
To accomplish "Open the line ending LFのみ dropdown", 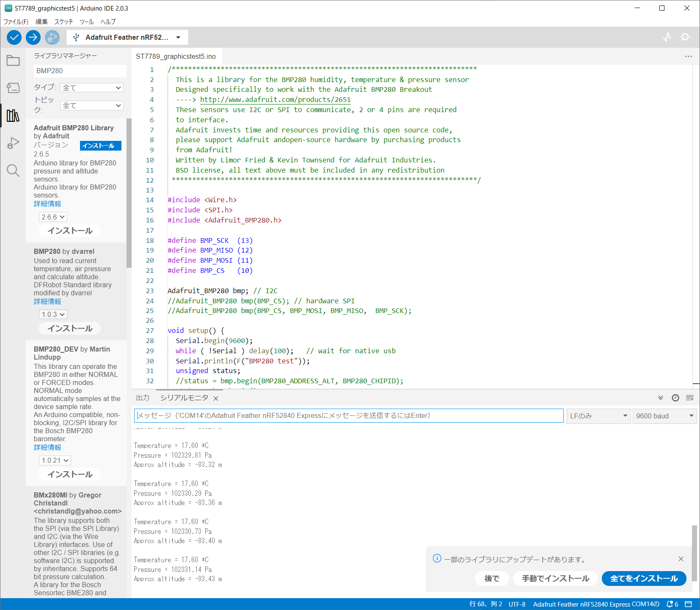I will click(x=598, y=416).
